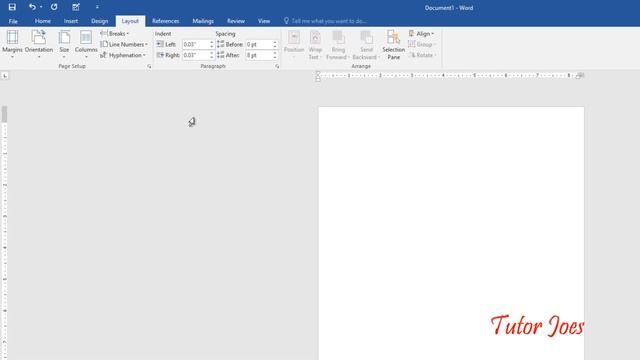The height and width of the screenshot is (360, 640).
Task: Click the Spacing After value field
Action: (x=259, y=55)
